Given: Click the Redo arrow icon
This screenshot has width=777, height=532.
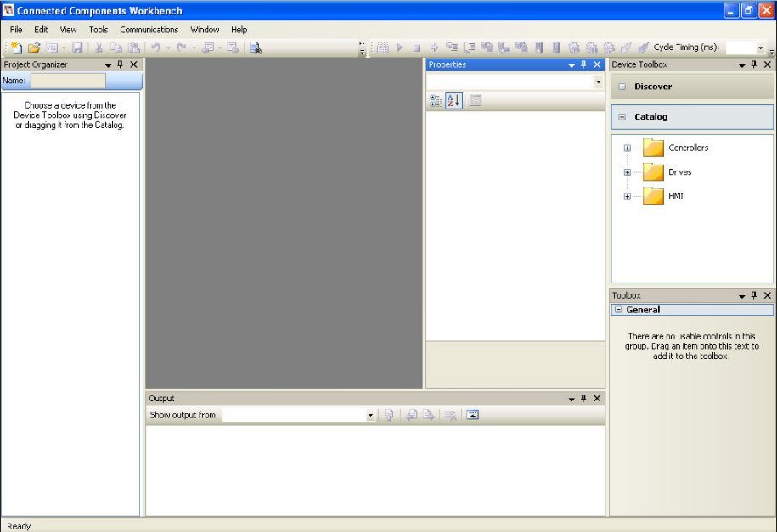Looking at the screenshot, I should pos(182,48).
